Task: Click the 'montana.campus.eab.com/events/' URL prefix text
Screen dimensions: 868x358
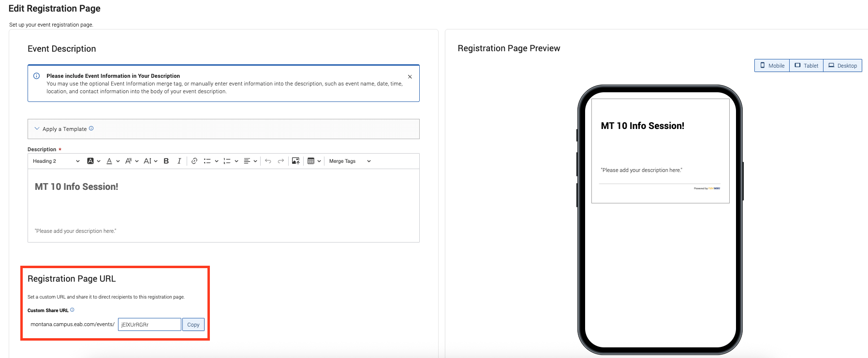Action: pyautogui.click(x=73, y=324)
